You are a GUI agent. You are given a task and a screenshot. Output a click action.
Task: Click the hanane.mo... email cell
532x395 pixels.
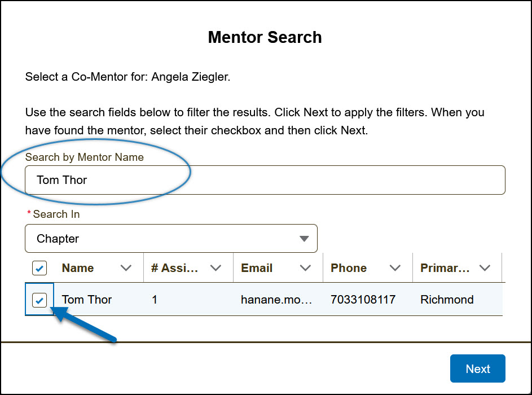pyautogui.click(x=276, y=300)
